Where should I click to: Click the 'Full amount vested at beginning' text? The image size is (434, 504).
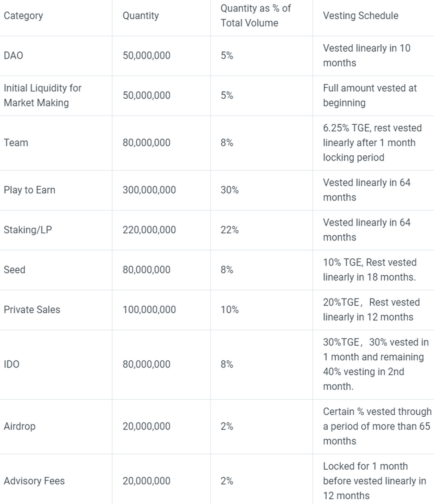point(370,95)
